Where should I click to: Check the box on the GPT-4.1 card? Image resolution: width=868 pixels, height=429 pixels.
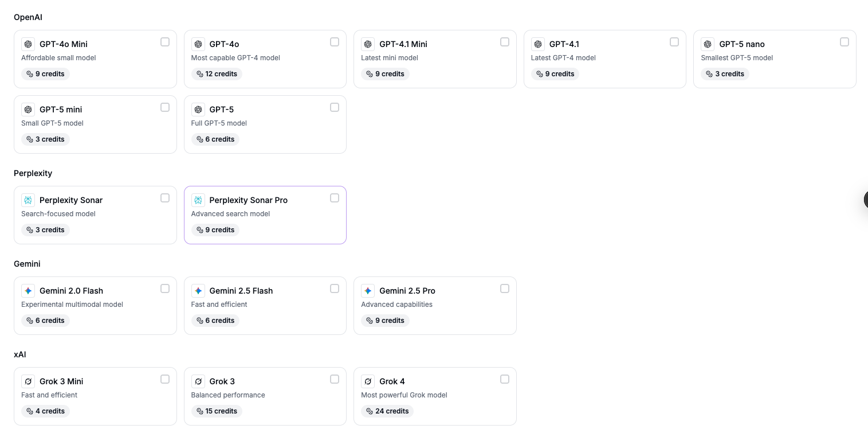point(674,42)
